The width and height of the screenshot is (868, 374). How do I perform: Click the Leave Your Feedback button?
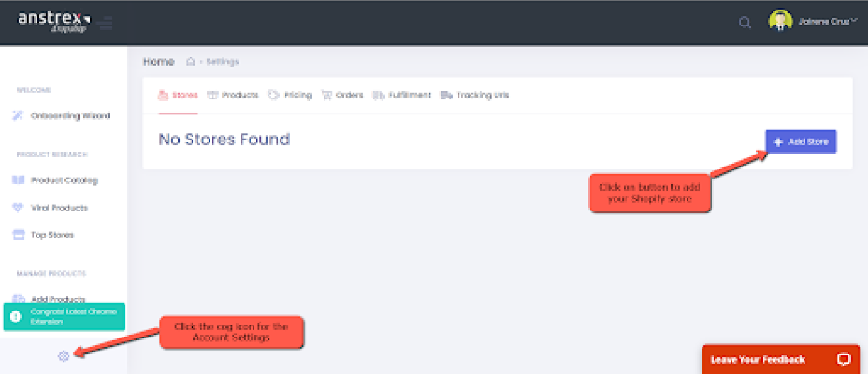click(x=758, y=360)
